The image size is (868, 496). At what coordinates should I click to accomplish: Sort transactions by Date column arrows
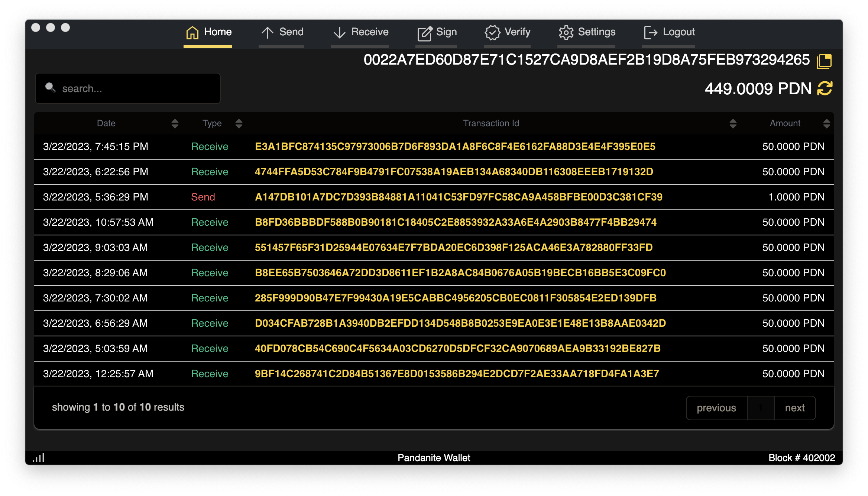(175, 124)
